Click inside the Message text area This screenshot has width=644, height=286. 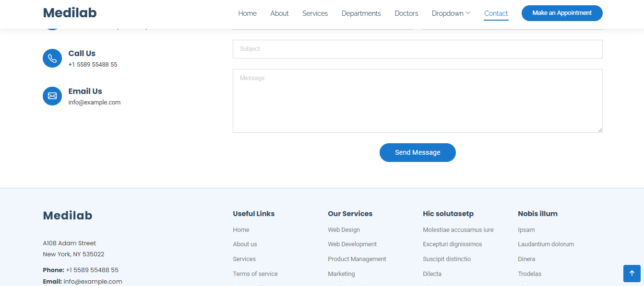click(417, 101)
